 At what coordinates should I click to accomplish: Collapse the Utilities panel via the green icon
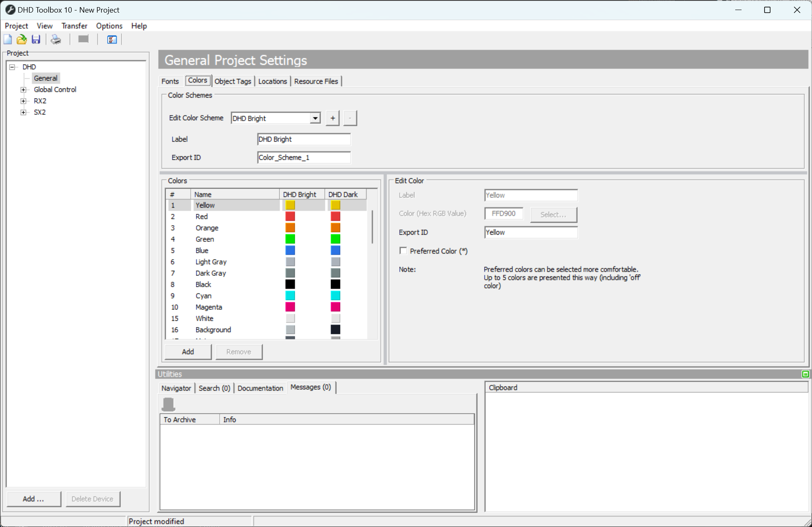(805, 374)
